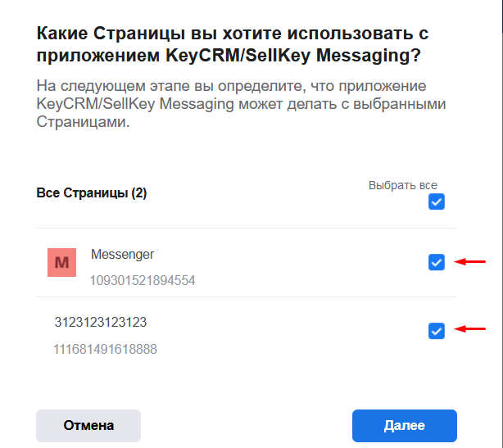Select the 'Messenger' page name
503x448 pixels.
122,255
